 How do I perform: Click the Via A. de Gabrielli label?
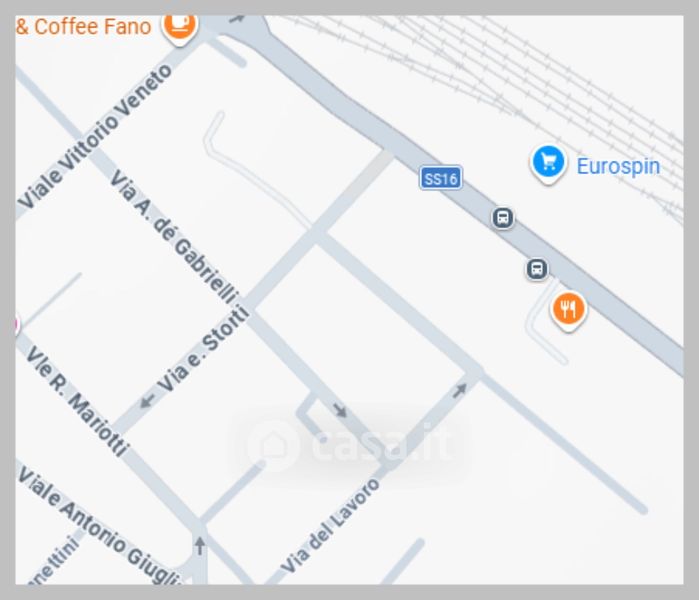click(x=175, y=237)
